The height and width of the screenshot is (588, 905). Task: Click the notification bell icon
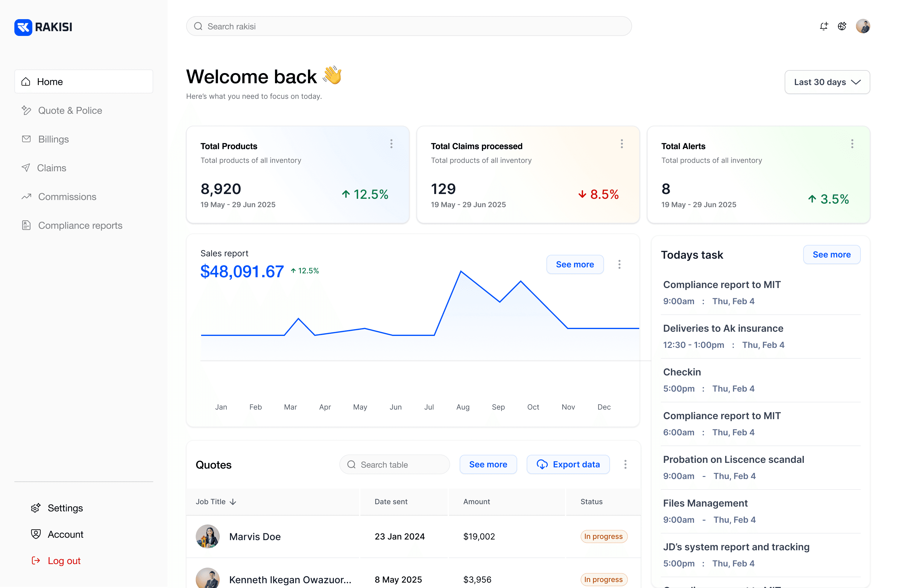tap(824, 26)
